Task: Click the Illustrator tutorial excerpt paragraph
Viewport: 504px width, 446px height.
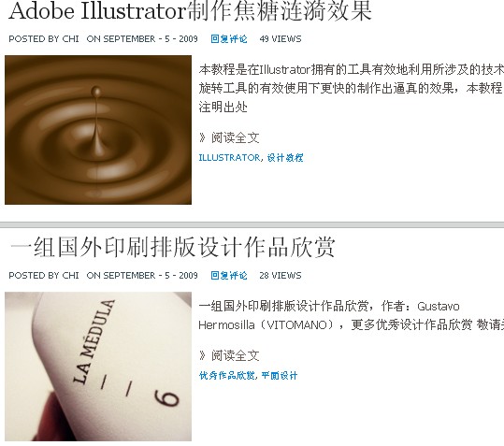Action: 351,88
